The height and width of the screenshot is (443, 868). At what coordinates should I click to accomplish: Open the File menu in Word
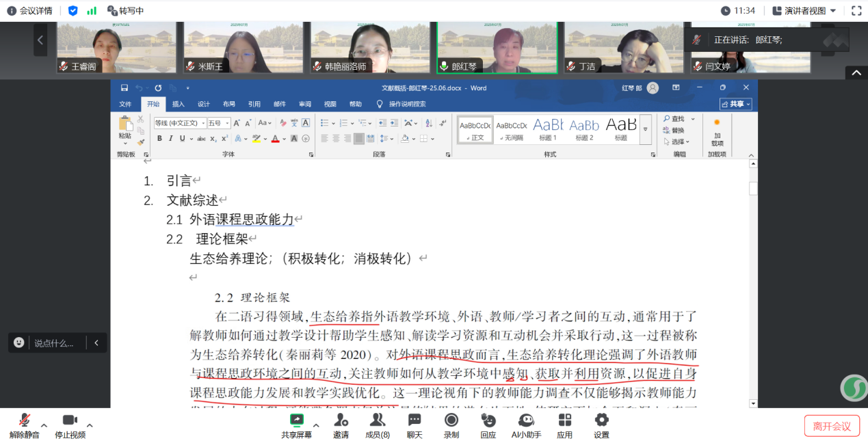[125, 105]
